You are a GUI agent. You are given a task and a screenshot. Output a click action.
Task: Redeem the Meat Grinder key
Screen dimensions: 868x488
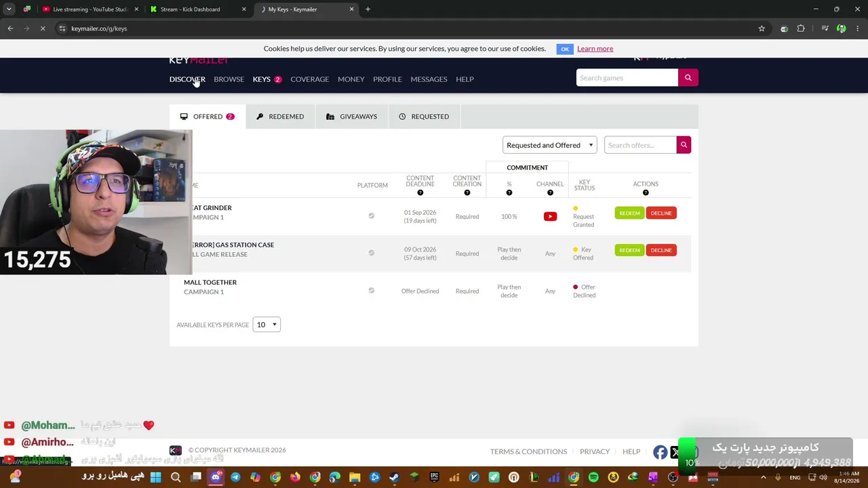point(629,213)
